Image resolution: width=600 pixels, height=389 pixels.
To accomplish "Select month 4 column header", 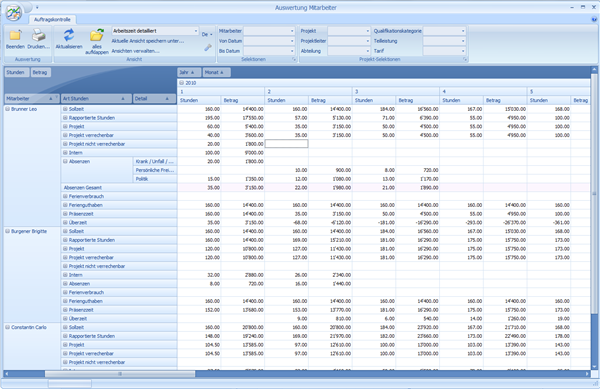I will pyautogui.click(x=483, y=92).
